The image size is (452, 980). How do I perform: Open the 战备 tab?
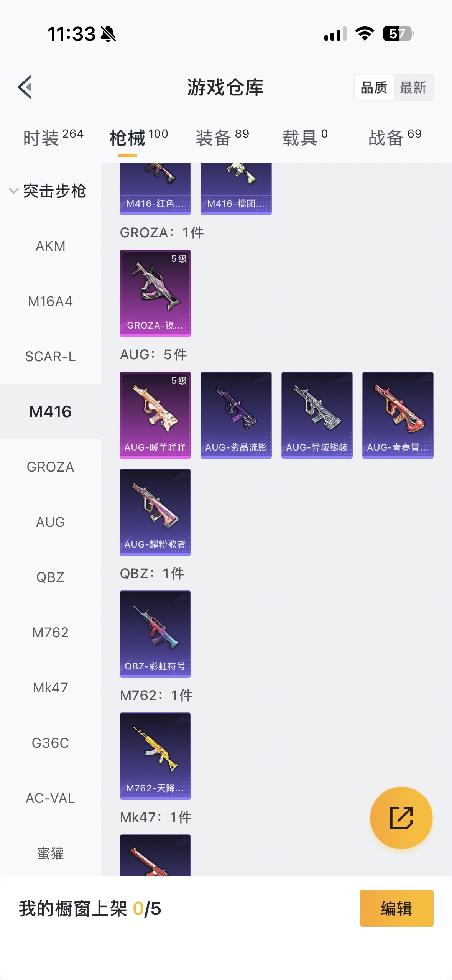click(x=395, y=137)
